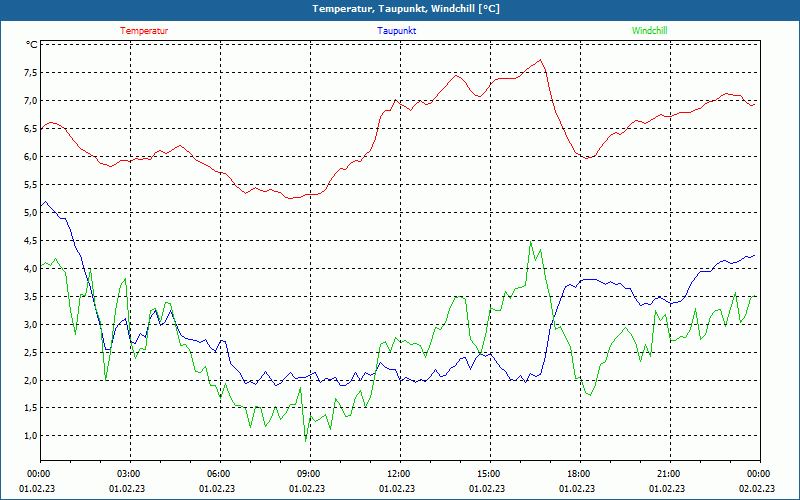Click the 15:00 time axis label

click(x=490, y=473)
